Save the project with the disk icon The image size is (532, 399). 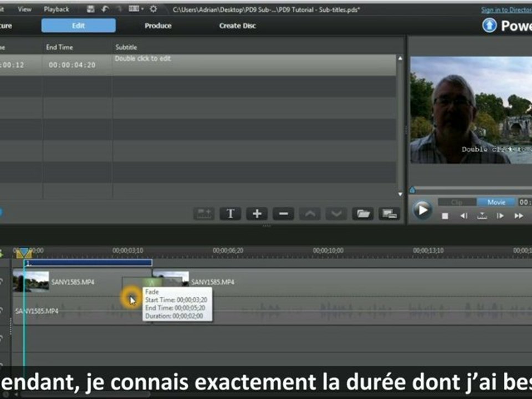click(90, 9)
